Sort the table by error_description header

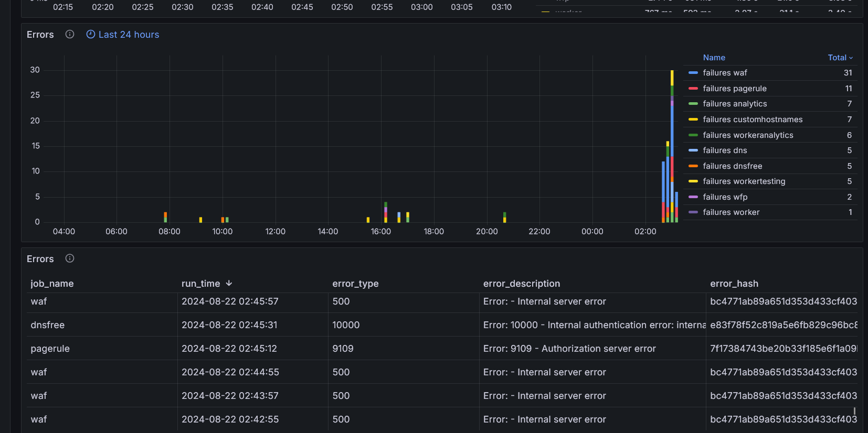522,284
